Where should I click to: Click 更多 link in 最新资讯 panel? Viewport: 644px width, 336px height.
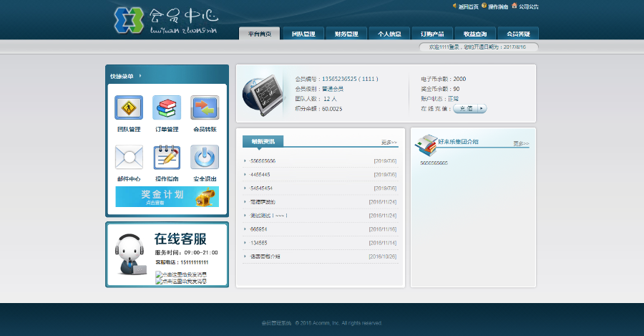click(x=389, y=142)
